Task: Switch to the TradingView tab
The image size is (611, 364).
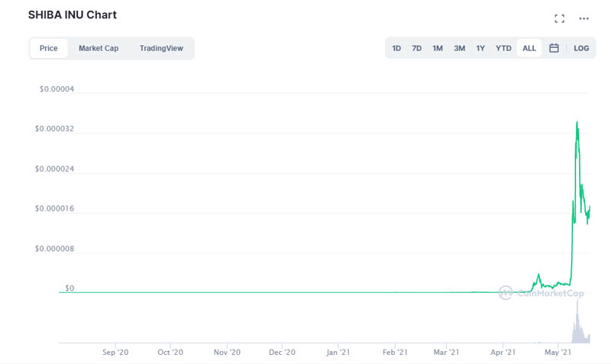Action: coord(161,48)
